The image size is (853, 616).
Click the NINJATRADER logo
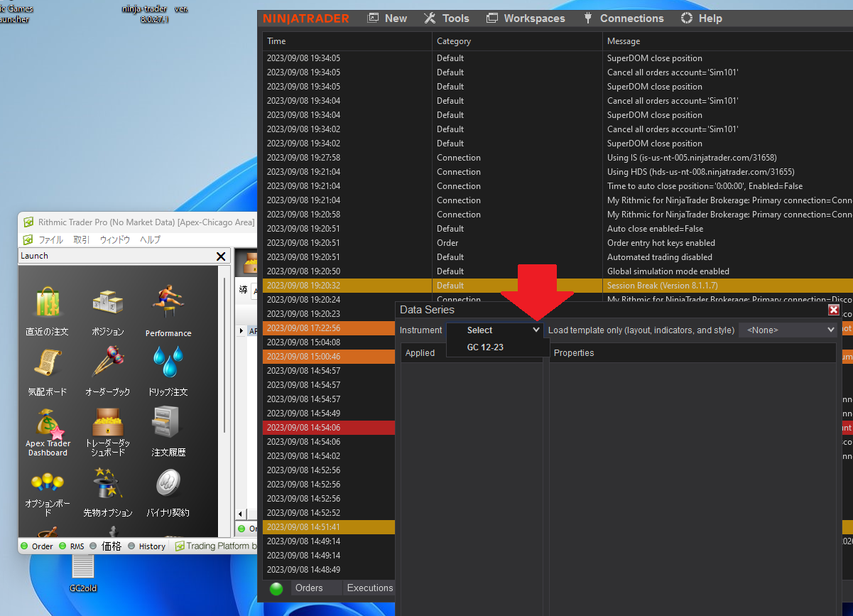(306, 18)
